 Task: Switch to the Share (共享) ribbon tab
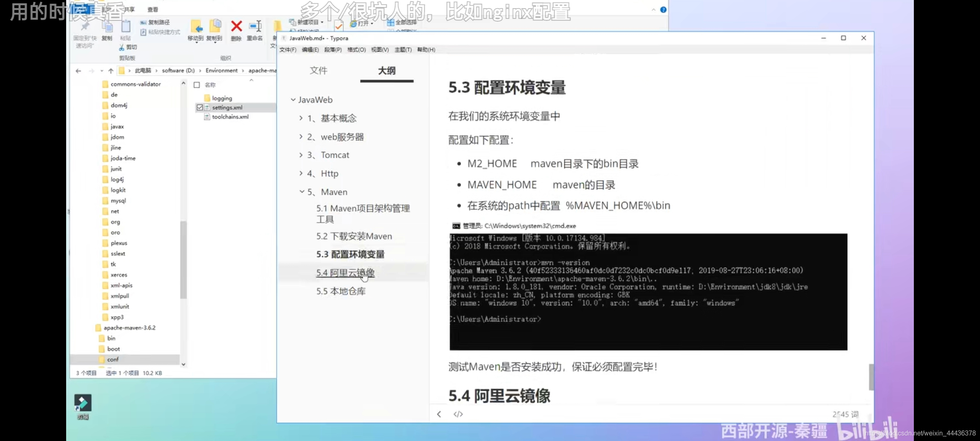coord(129,9)
